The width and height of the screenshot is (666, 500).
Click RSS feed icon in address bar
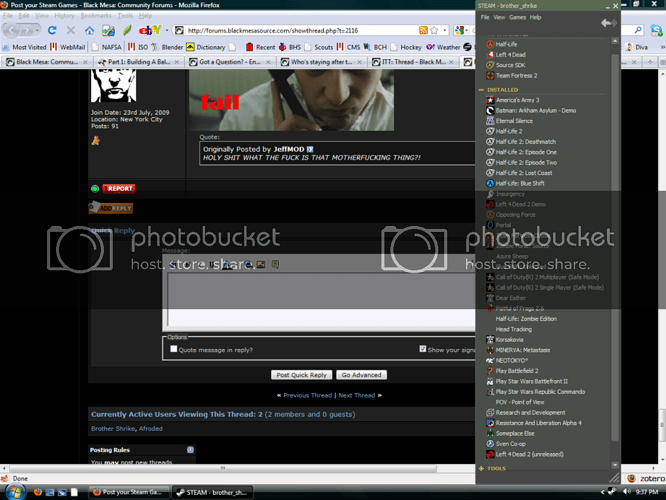pos(423,30)
